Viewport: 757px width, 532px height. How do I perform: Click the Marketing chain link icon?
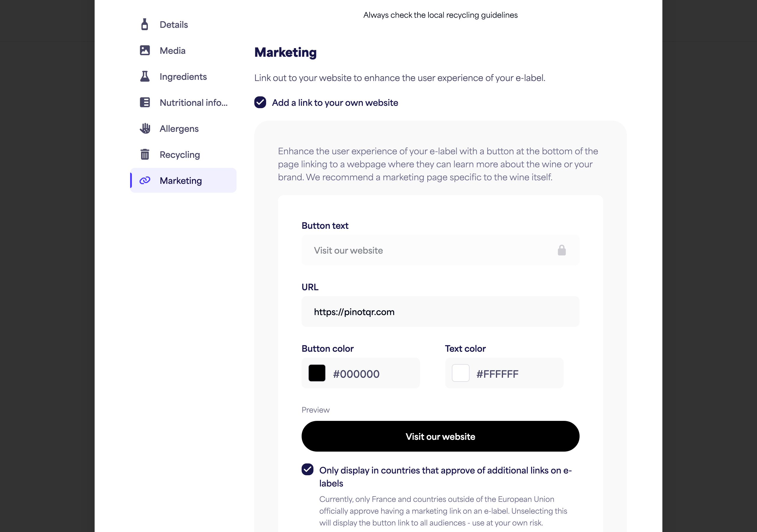coord(145,180)
